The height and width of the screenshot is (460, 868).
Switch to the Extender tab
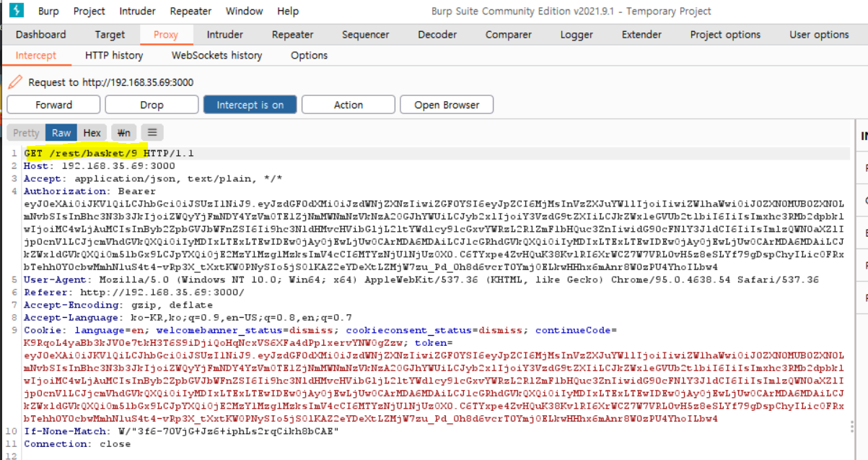click(641, 35)
